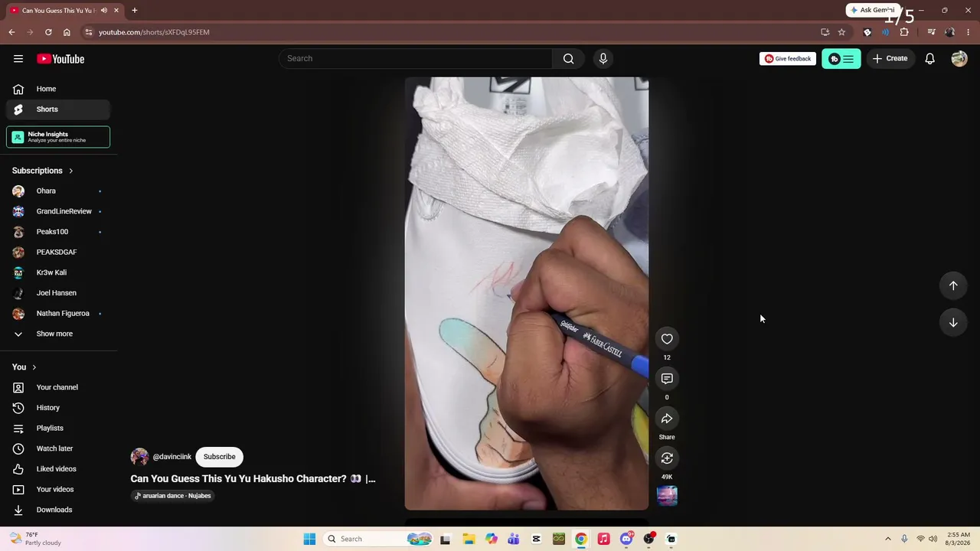Screen dimensions: 980x551
Task: Open Watch later list
Action: (58, 448)
